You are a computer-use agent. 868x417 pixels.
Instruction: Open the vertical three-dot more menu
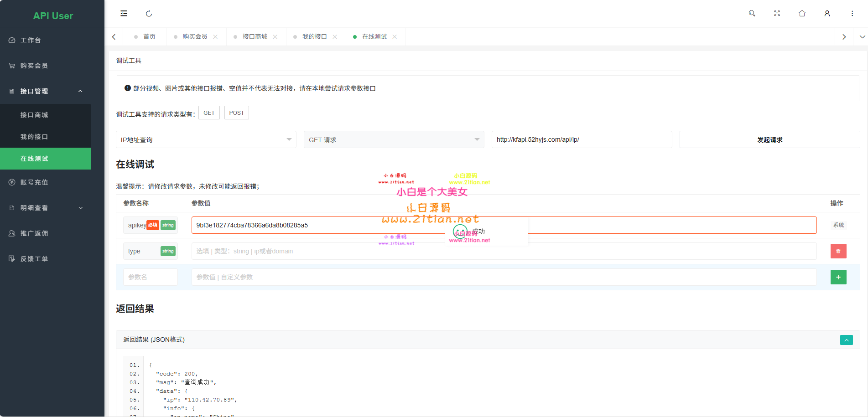pos(852,14)
